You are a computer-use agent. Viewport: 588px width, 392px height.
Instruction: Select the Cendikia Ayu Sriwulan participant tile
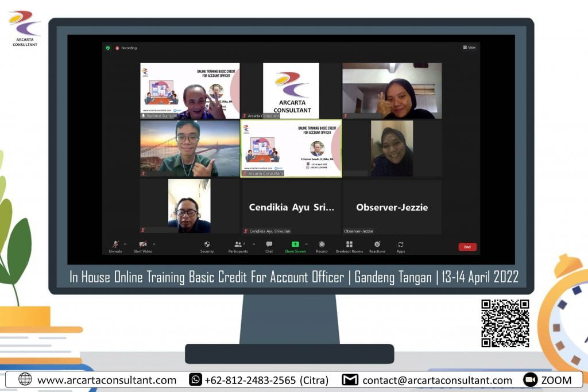click(x=291, y=207)
